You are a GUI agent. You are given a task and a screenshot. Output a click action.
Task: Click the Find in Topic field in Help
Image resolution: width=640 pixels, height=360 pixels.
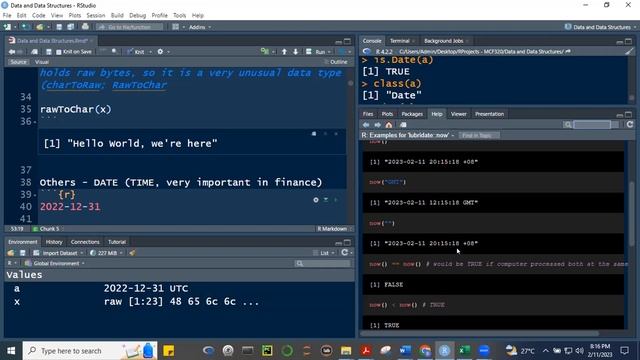tap(479, 136)
